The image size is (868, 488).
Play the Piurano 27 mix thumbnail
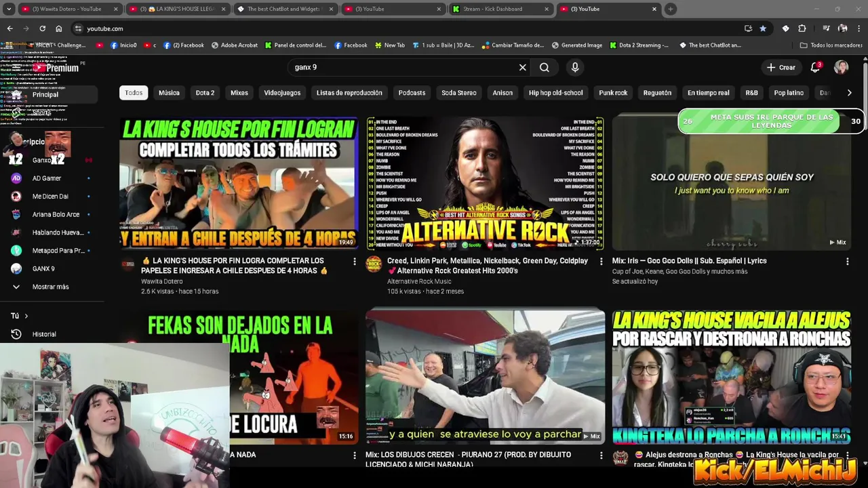pyautogui.click(x=485, y=378)
